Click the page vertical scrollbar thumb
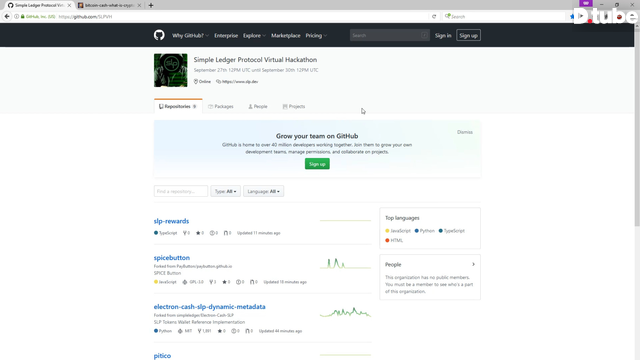640x360 pixels. pos(637,127)
